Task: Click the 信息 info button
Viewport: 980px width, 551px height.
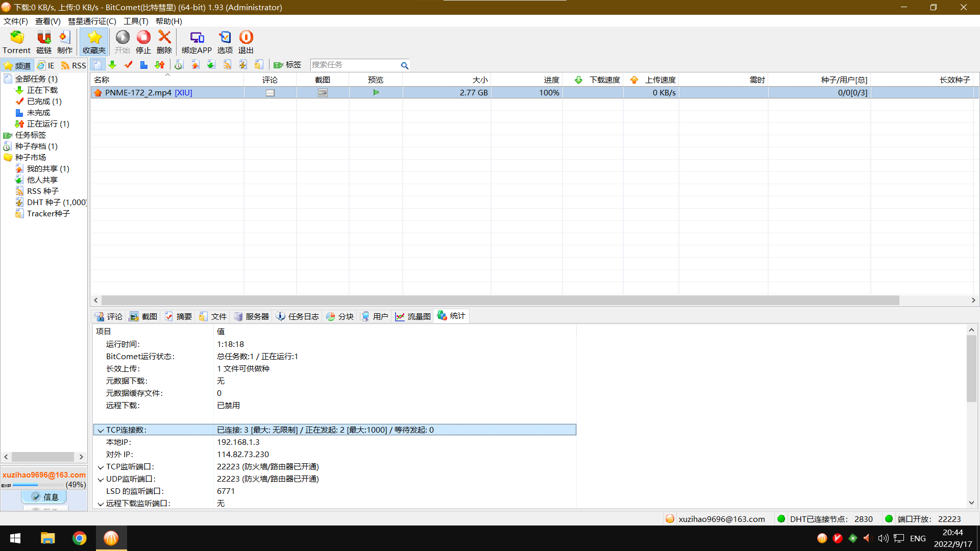Action: pos(44,497)
